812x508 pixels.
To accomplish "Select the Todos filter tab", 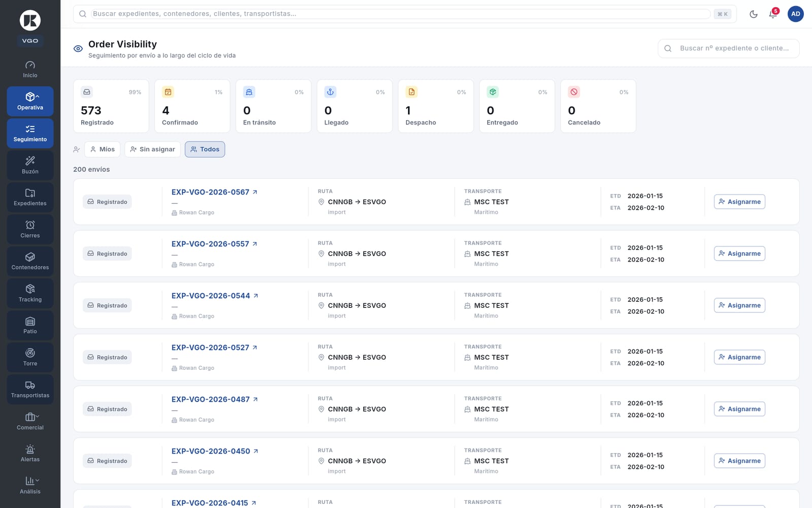I will pyautogui.click(x=205, y=149).
